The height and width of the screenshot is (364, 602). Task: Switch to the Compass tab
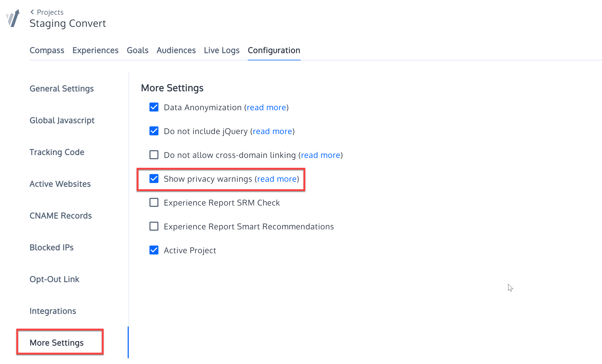(x=47, y=50)
